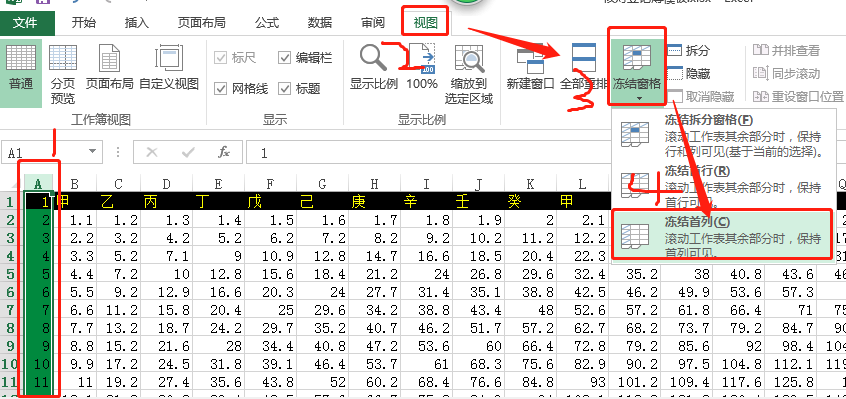Reset zoom to 100%

coord(422,67)
